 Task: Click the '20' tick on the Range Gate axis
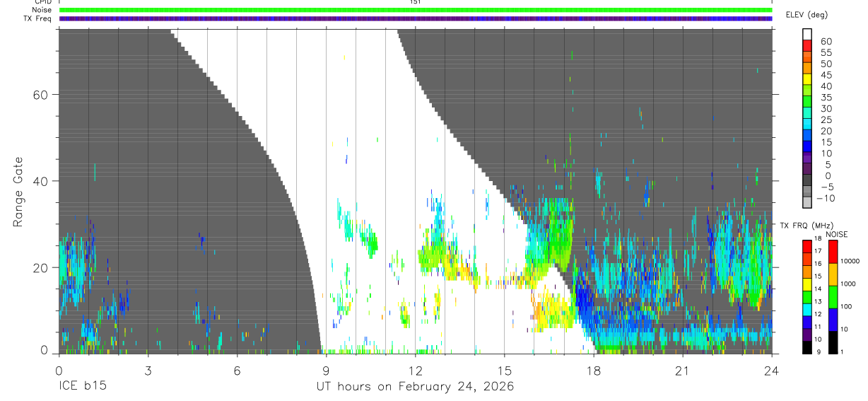point(41,267)
